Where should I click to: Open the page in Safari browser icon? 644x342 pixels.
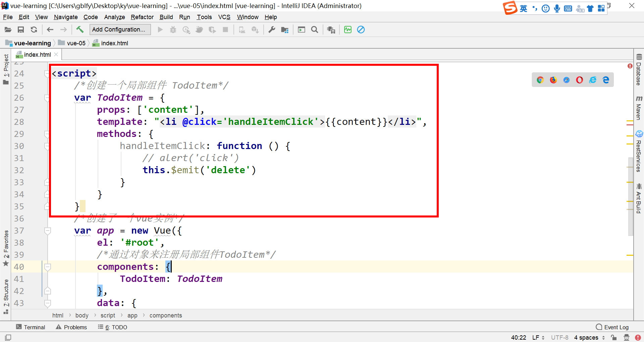pyautogui.click(x=567, y=80)
